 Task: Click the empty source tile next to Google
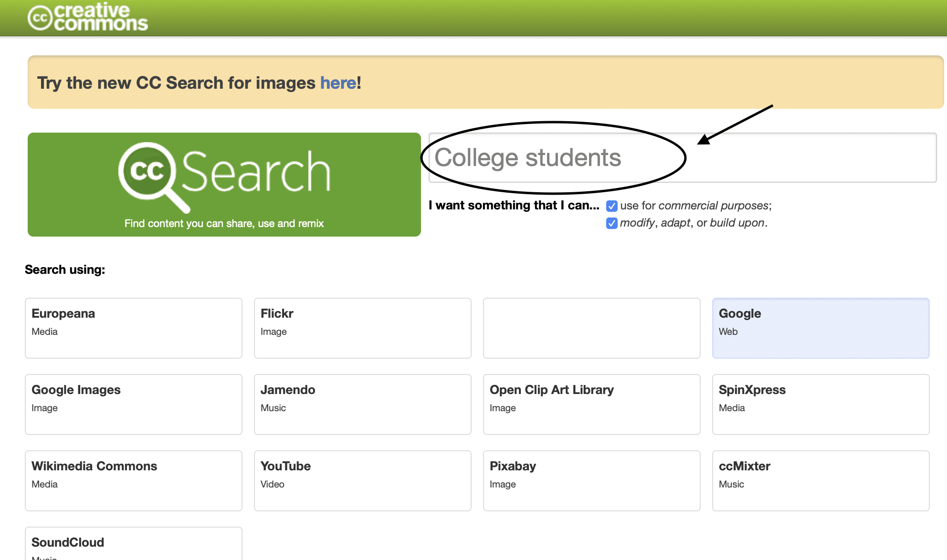click(591, 328)
